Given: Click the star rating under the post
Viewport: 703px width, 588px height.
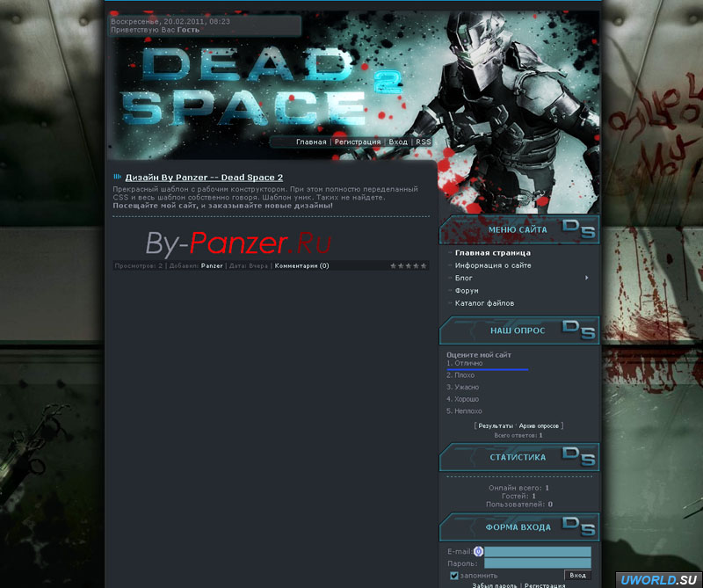Looking at the screenshot, I should tap(408, 266).
